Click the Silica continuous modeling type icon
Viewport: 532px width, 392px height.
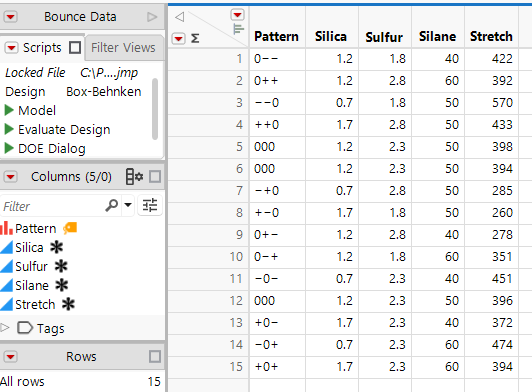point(6,247)
